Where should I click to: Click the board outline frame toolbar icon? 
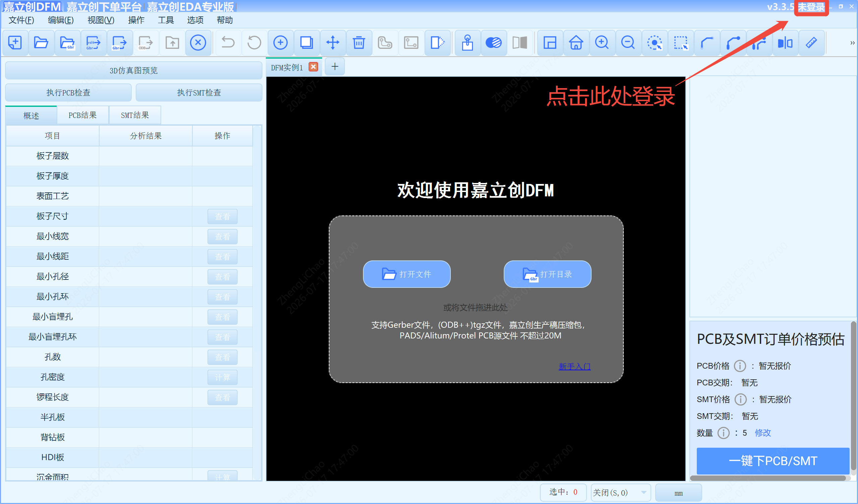[x=411, y=43]
